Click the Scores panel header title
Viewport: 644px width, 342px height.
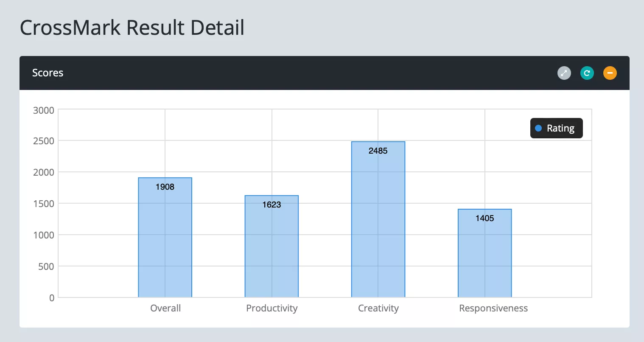(x=48, y=73)
